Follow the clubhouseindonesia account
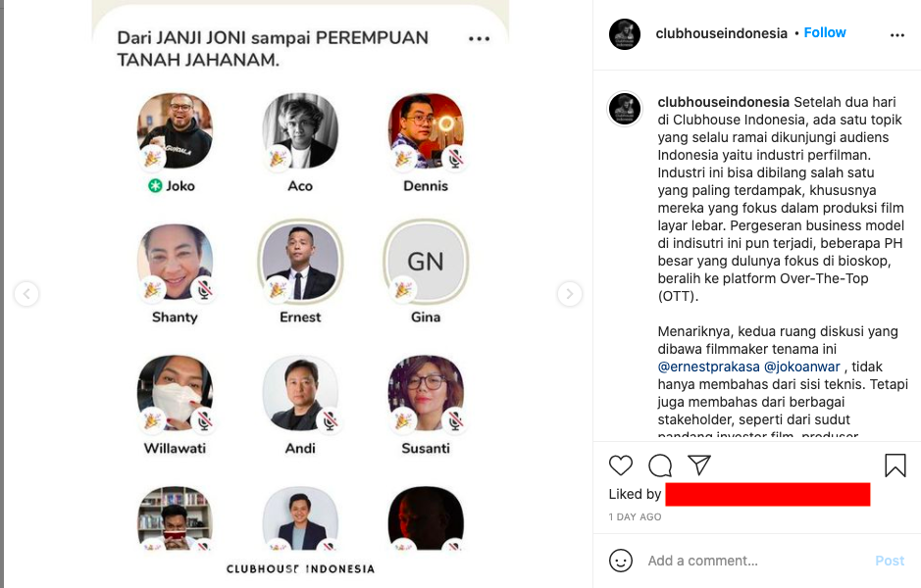 (825, 33)
